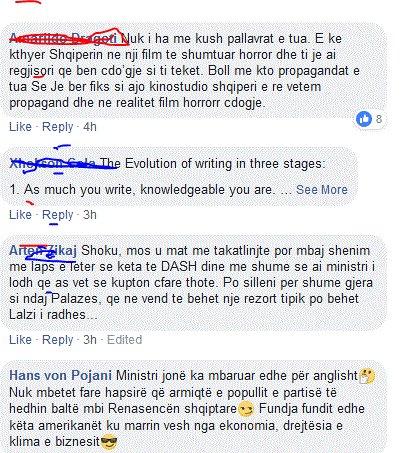Like the 'Evolution of writing' comment

pos(20,215)
